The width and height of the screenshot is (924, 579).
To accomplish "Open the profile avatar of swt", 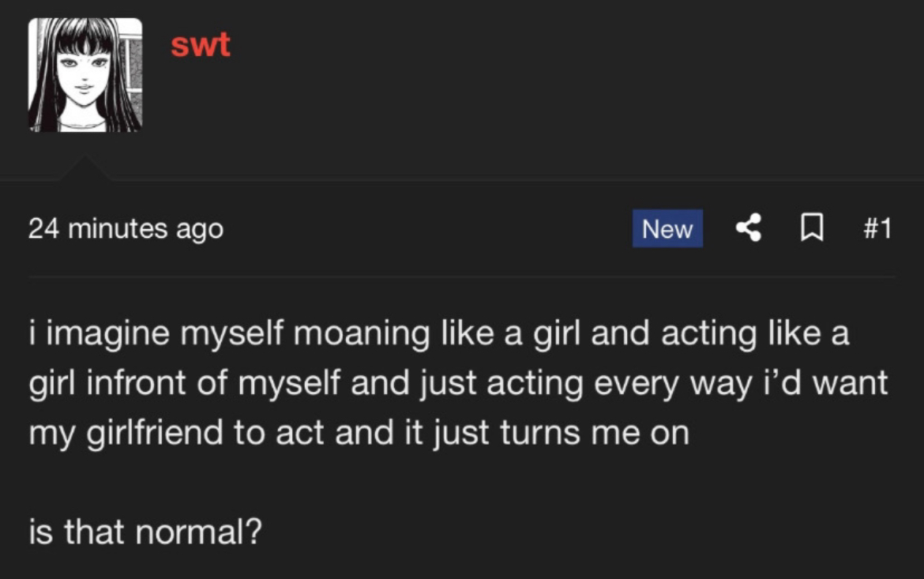I will coord(85,75).
